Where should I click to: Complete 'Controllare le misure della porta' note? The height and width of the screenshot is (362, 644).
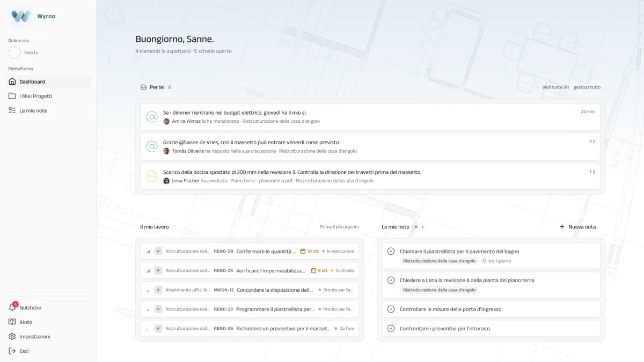(391, 309)
